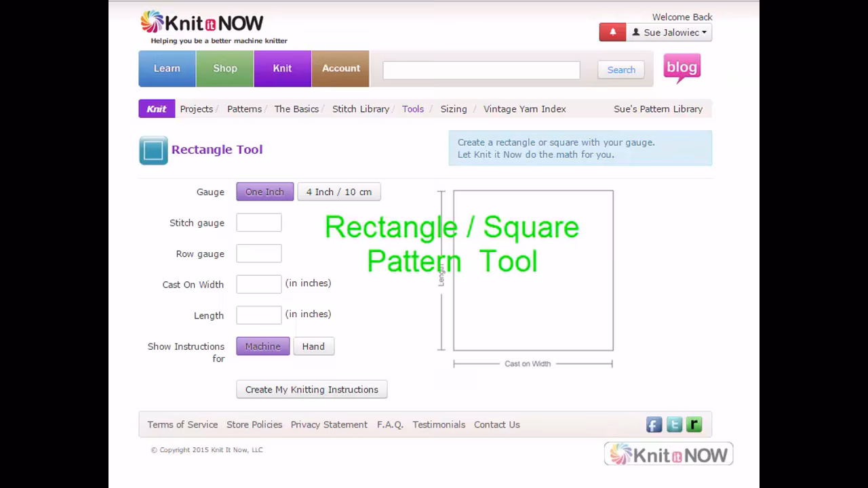Screen dimensions: 868x488
Task: Open Sue's Pattern Library link
Action: [x=658, y=109]
